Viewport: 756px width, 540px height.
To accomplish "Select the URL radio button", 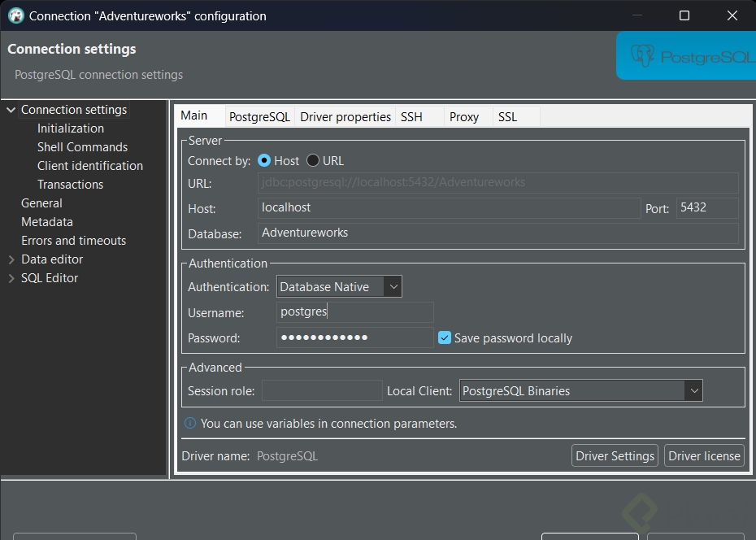I will 313,160.
